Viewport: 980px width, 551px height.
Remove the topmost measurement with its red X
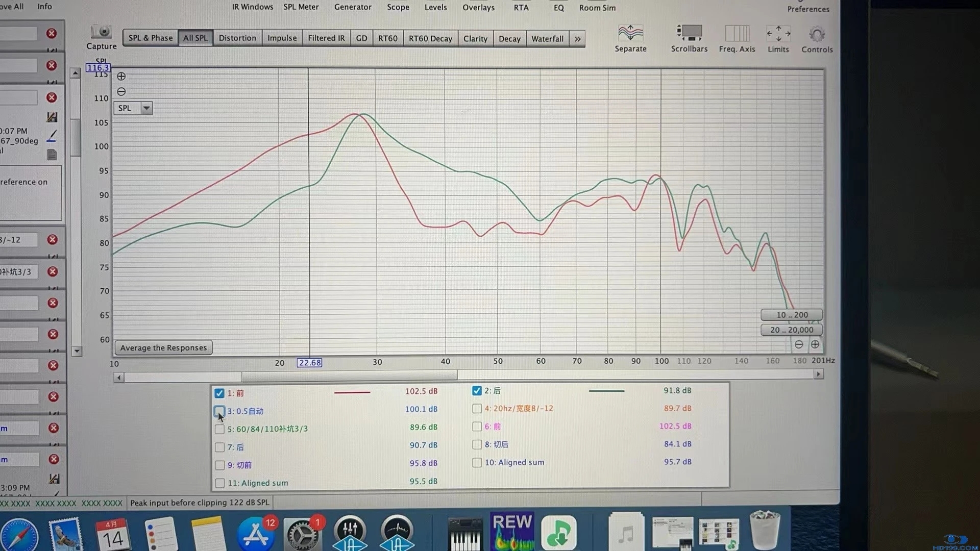pos(52,33)
